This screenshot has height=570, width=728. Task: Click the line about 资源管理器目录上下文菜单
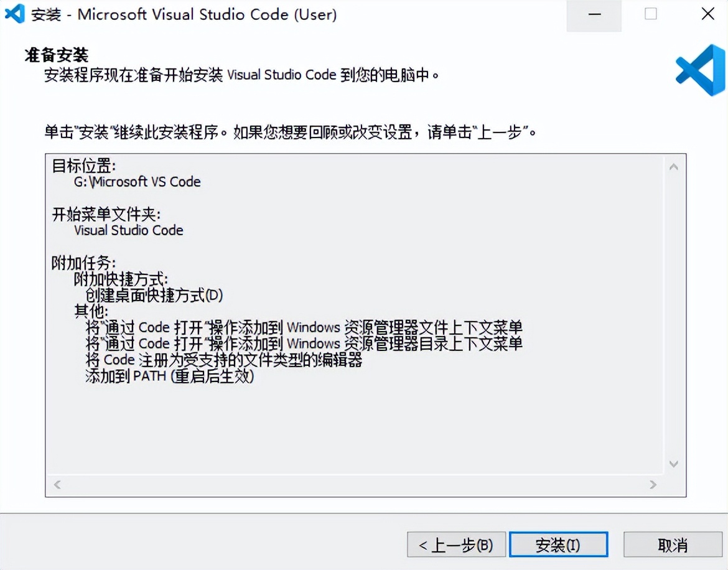[x=304, y=343]
